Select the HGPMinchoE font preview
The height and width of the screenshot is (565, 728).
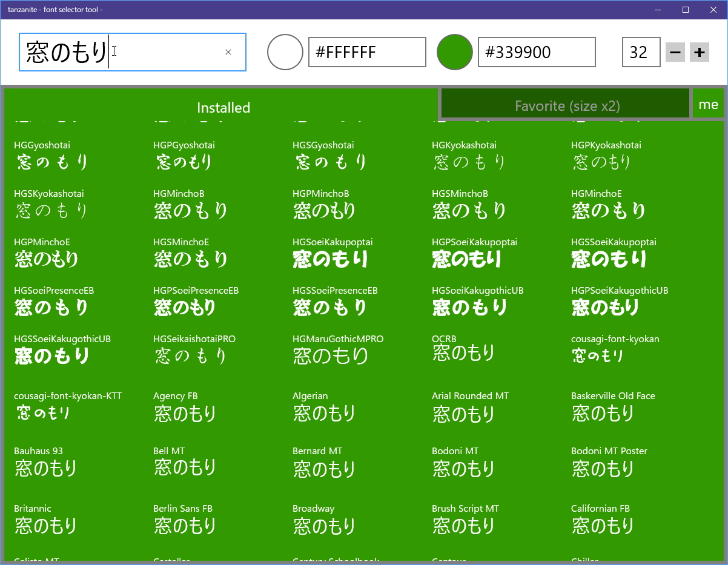[47, 252]
